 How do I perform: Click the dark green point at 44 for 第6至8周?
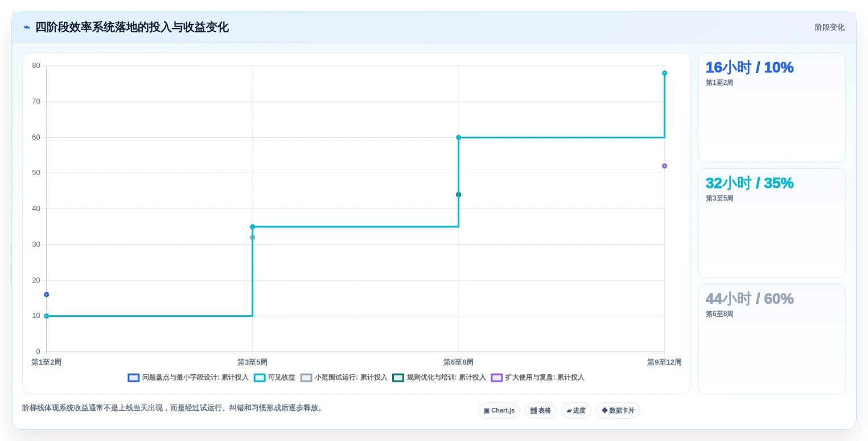pyautogui.click(x=459, y=195)
